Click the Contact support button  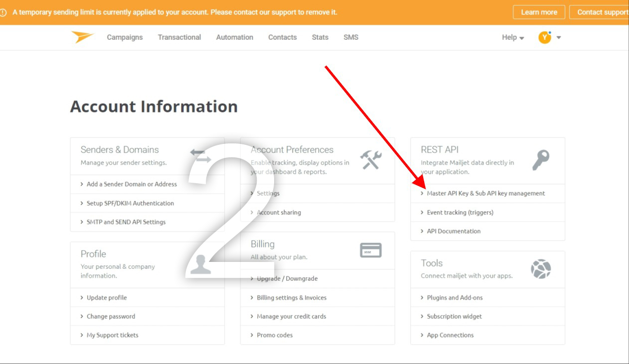[600, 12]
